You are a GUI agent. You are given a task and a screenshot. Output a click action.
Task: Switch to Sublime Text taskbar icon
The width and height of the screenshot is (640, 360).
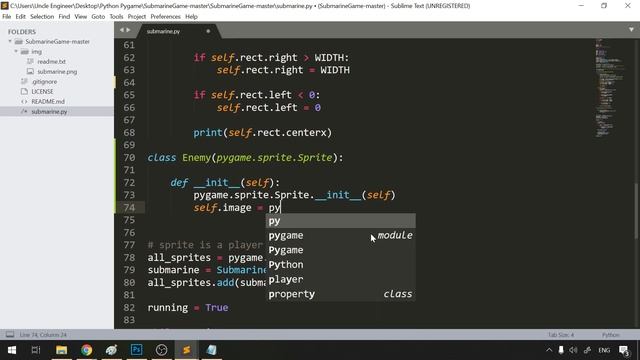pyautogui.click(x=187, y=350)
